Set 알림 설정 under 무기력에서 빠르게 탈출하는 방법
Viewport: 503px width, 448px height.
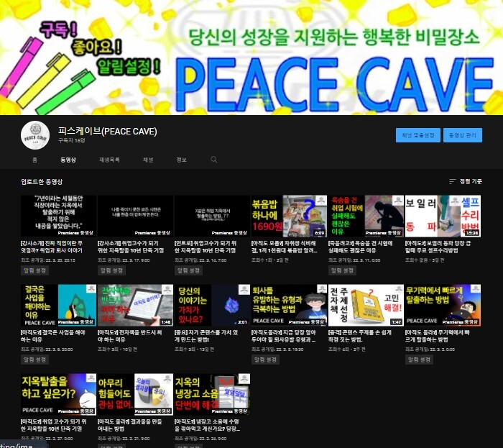coord(419,360)
